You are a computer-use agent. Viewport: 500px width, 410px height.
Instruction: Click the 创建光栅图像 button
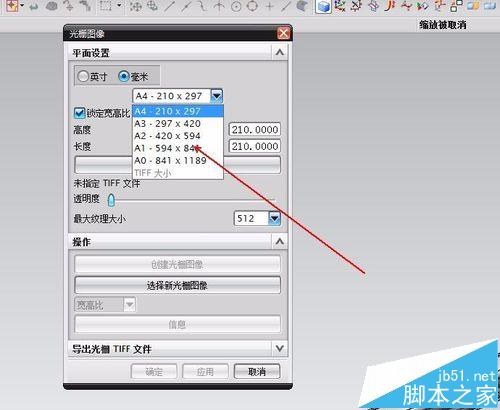pyautogui.click(x=177, y=265)
